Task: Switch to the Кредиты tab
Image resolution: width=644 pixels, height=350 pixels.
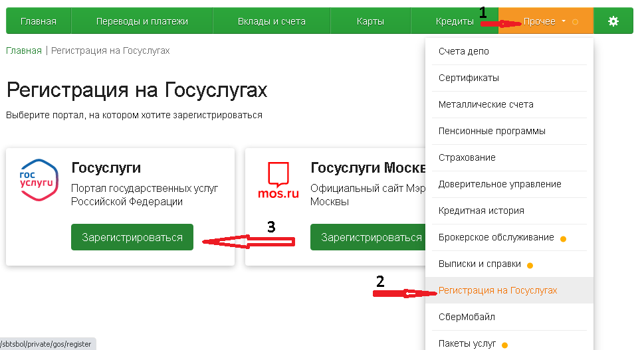Action: click(x=455, y=21)
